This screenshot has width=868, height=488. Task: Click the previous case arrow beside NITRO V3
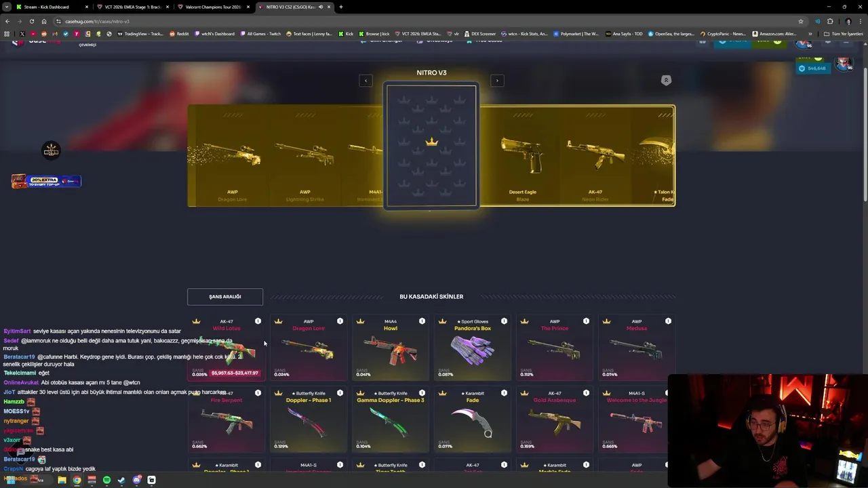(366, 81)
